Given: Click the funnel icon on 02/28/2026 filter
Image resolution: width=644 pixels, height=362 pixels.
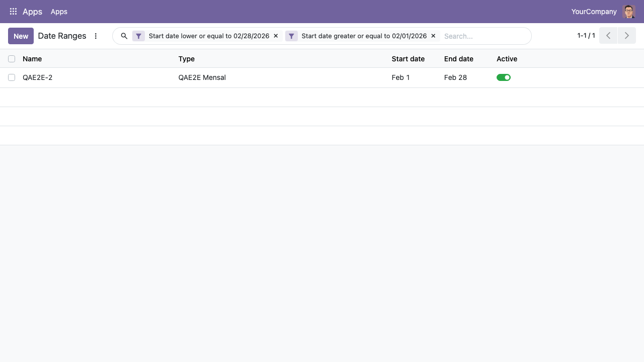Looking at the screenshot, I should pos(138,36).
